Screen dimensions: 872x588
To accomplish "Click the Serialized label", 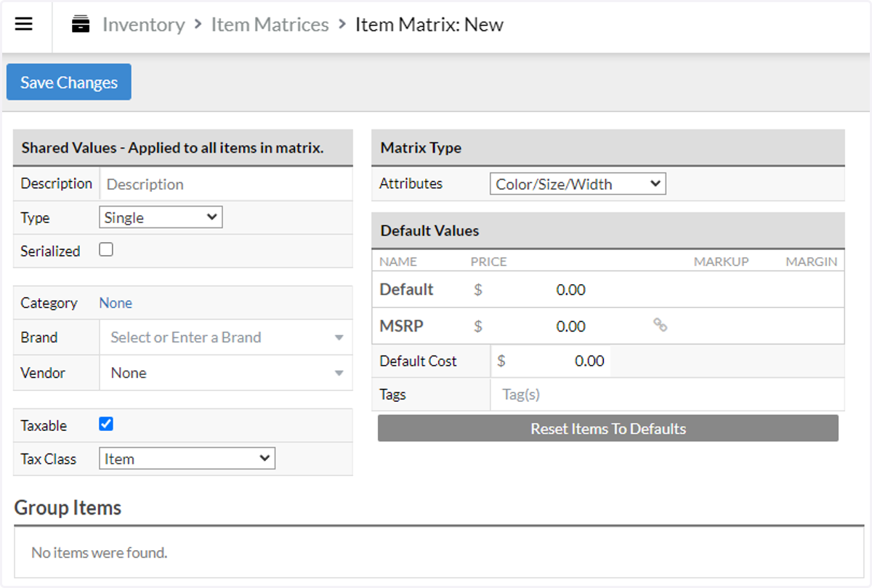I will pyautogui.click(x=50, y=251).
